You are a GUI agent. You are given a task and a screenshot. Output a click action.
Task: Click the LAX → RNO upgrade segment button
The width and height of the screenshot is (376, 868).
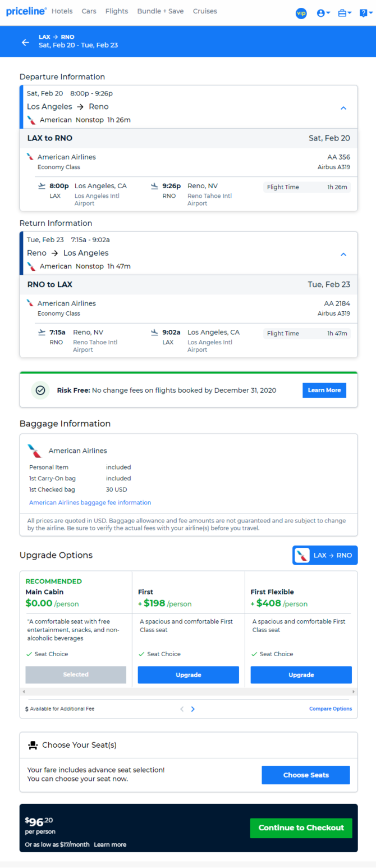[x=325, y=555]
